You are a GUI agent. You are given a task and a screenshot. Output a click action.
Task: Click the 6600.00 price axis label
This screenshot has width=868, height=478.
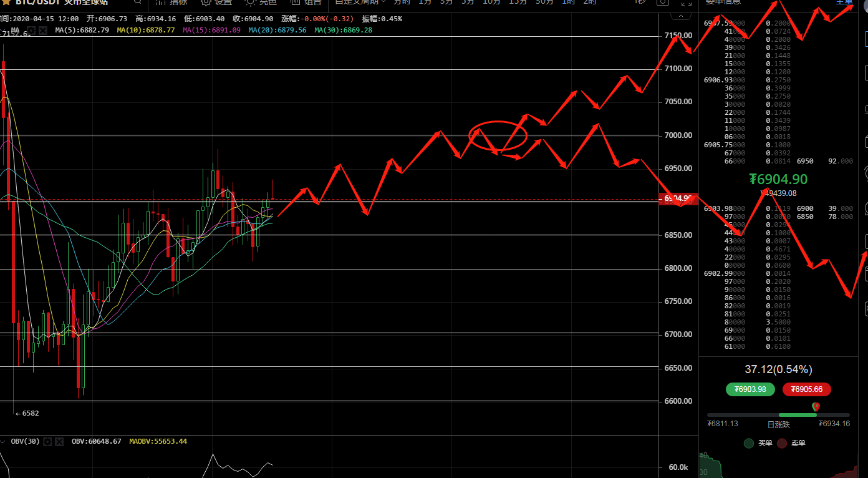point(678,401)
